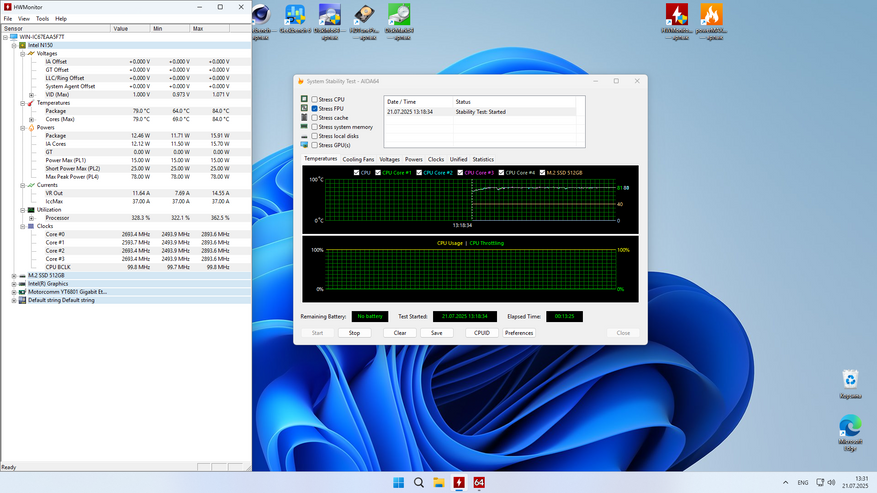The image size is (877, 493).
Task: Open Search from the taskbar
Action: pos(419,482)
